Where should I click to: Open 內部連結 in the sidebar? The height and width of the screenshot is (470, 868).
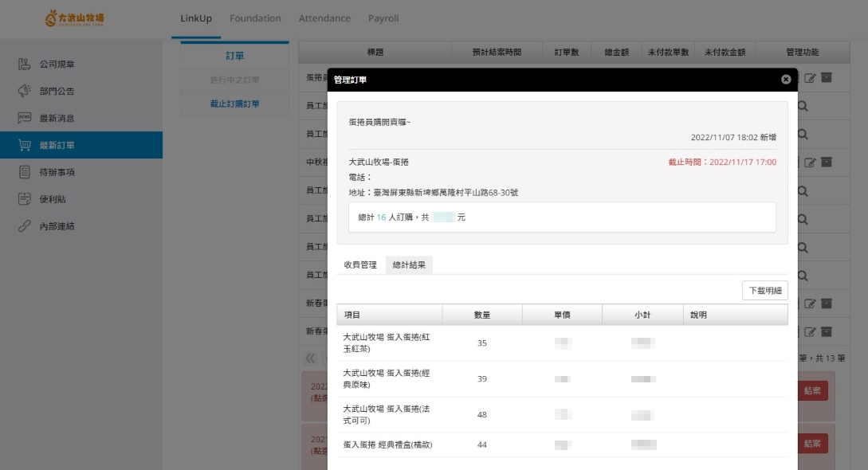click(x=81, y=226)
